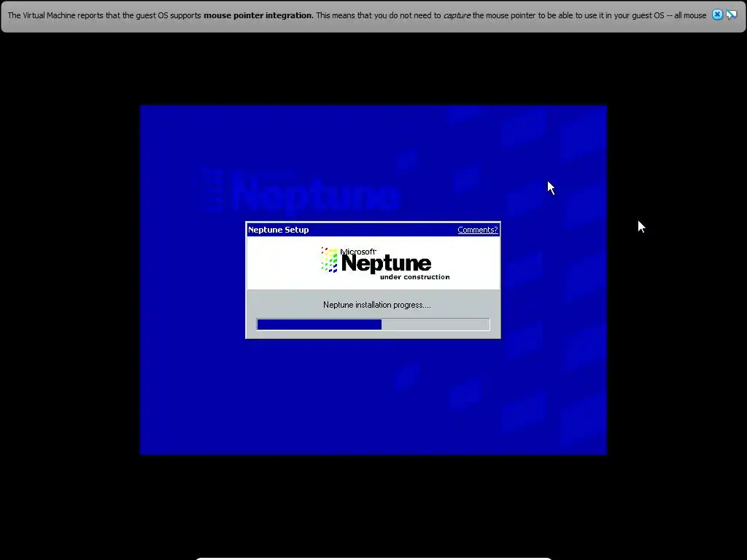Dismiss the mouse pointer integration notification
Viewport: 747px width, 560px height.
[717, 15]
